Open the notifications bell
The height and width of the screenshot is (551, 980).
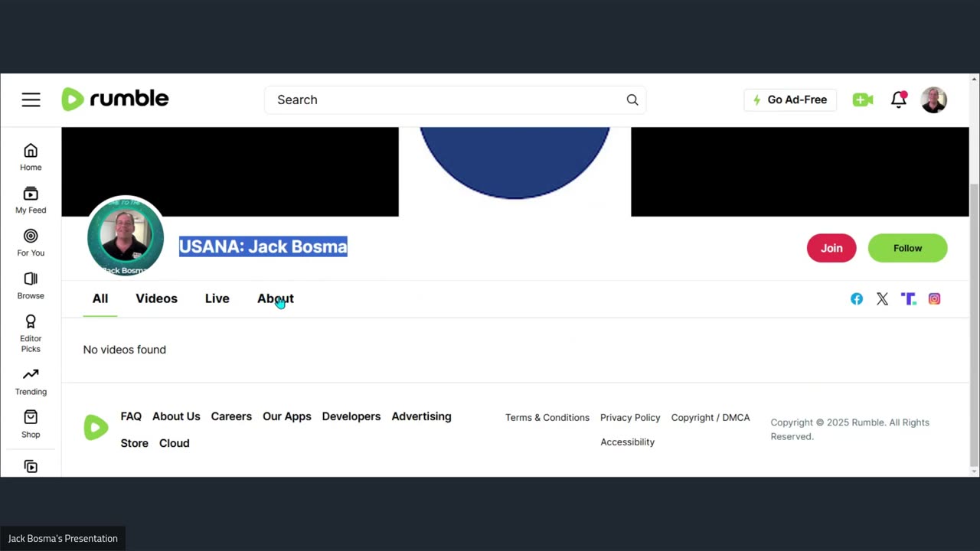[x=899, y=99]
